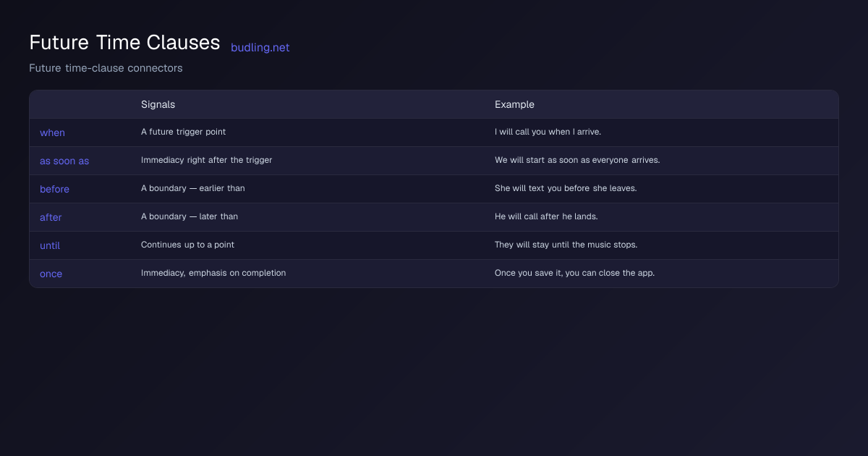
Task: Click 'Continues up to a point' cell
Action: click(x=187, y=245)
